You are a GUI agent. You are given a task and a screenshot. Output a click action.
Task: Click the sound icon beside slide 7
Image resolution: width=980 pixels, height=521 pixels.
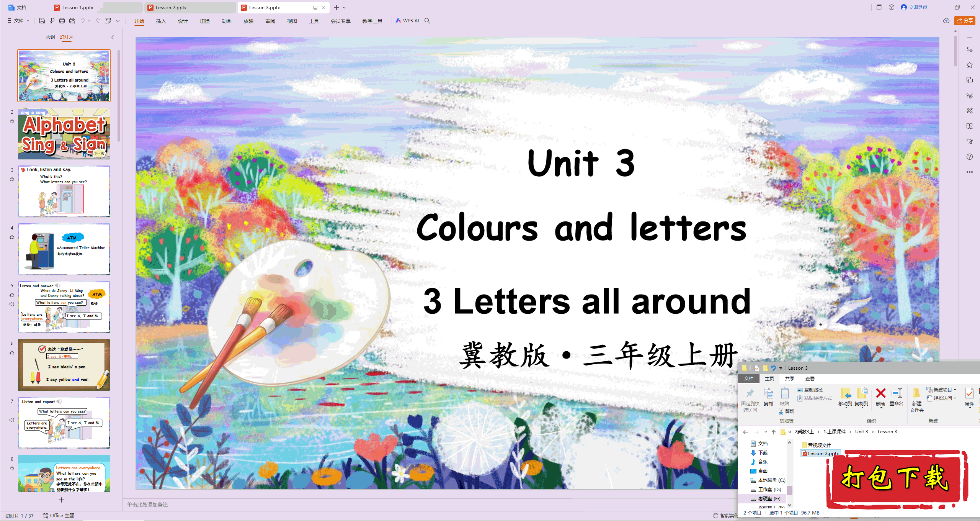click(x=12, y=420)
